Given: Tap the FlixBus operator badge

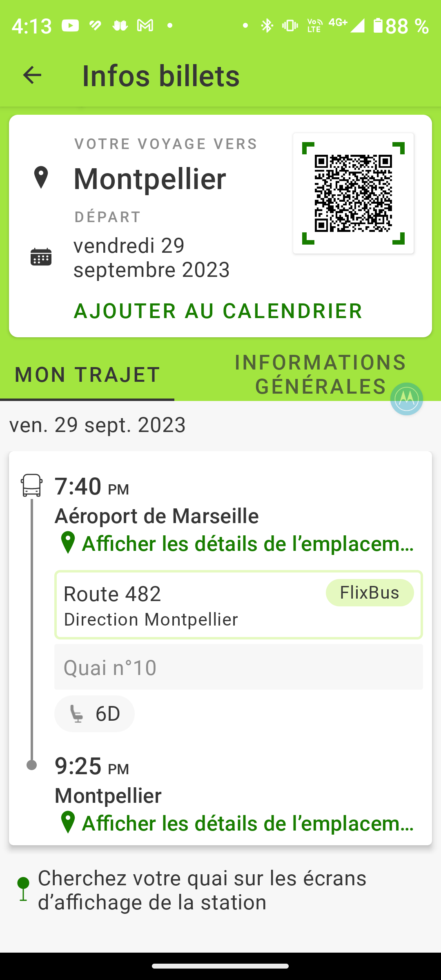Looking at the screenshot, I should pos(370,593).
